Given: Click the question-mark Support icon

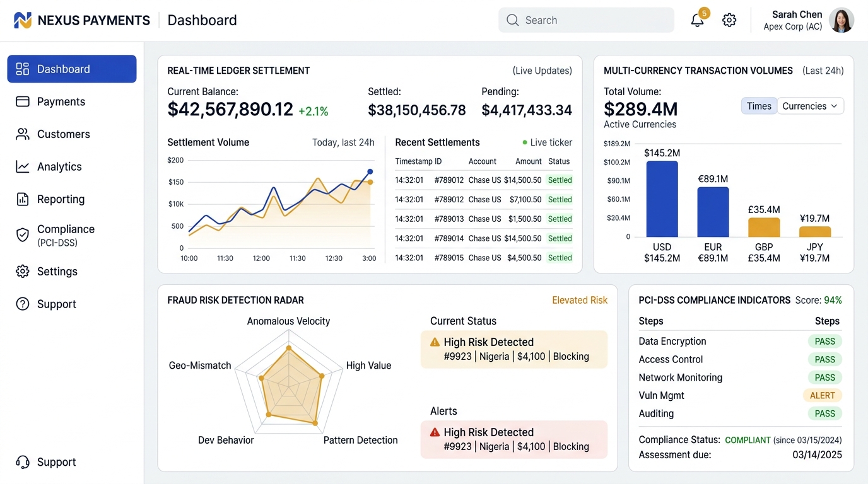Looking at the screenshot, I should pyautogui.click(x=23, y=304).
